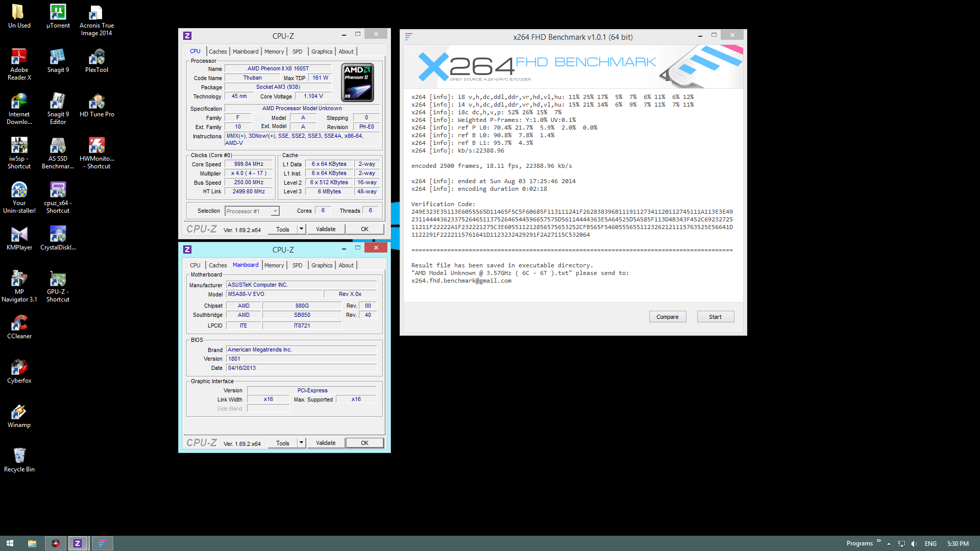Open the Graphics tab in the upper CPU-Z window

point(322,52)
